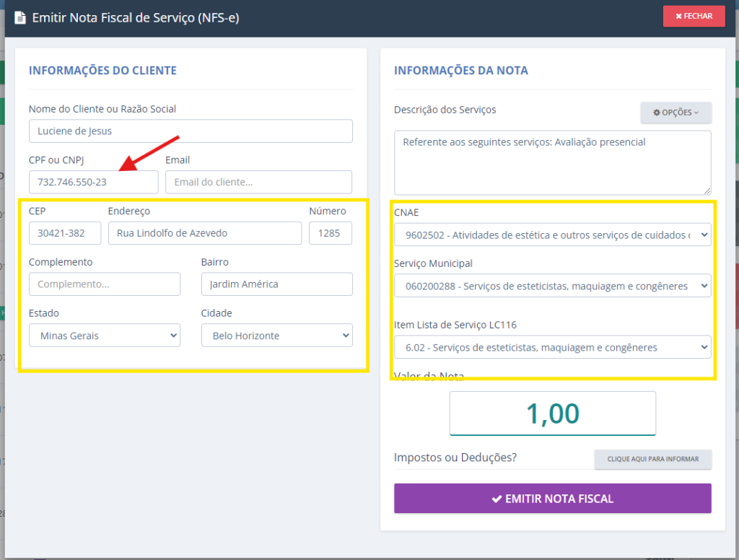Click the Nome do Cliente field

click(x=191, y=131)
